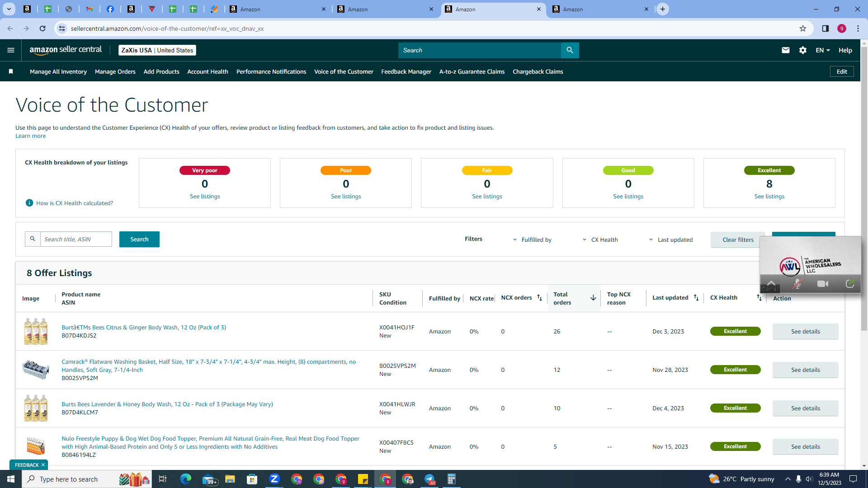Viewport: 868px width, 488px height.
Task: Open Nulo Freestyle Puppy & Dog product link
Action: [211, 442]
